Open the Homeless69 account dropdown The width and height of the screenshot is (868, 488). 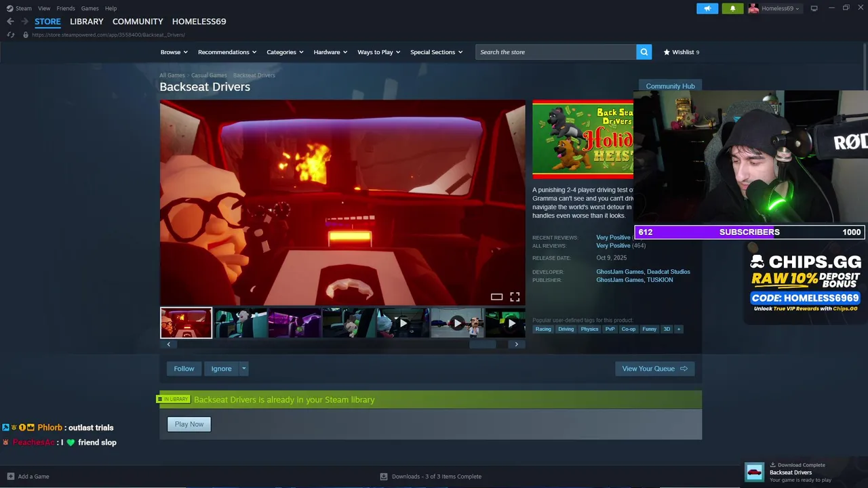781,8
